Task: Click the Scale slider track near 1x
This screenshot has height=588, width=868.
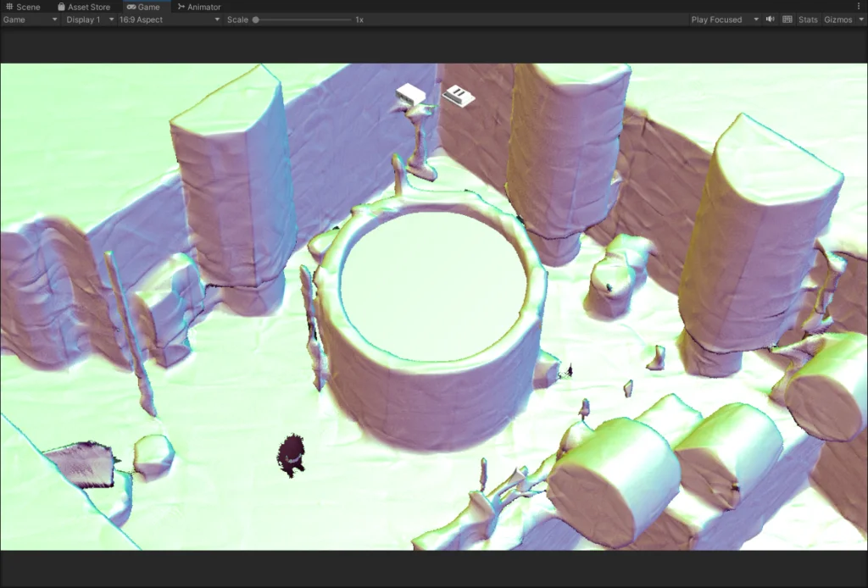Action: coord(339,19)
